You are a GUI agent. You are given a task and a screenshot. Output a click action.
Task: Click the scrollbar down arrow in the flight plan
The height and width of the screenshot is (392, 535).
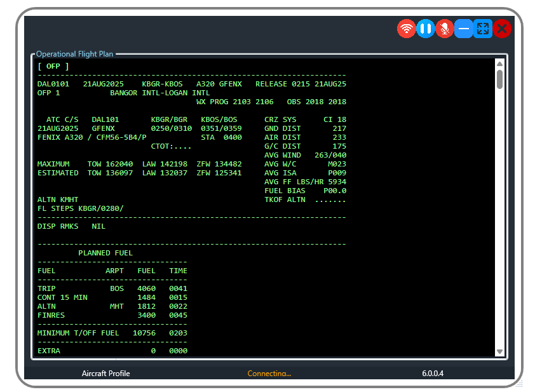[x=499, y=352]
